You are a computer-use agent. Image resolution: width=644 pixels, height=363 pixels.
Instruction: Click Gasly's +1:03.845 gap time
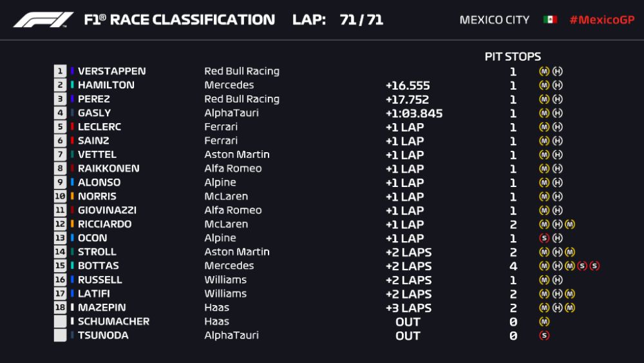click(414, 113)
